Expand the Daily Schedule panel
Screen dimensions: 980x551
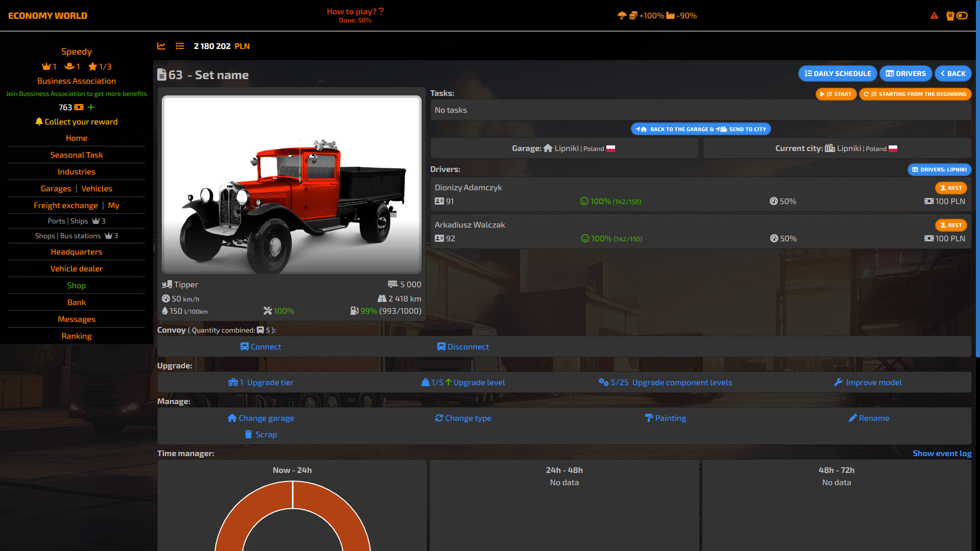(x=837, y=73)
